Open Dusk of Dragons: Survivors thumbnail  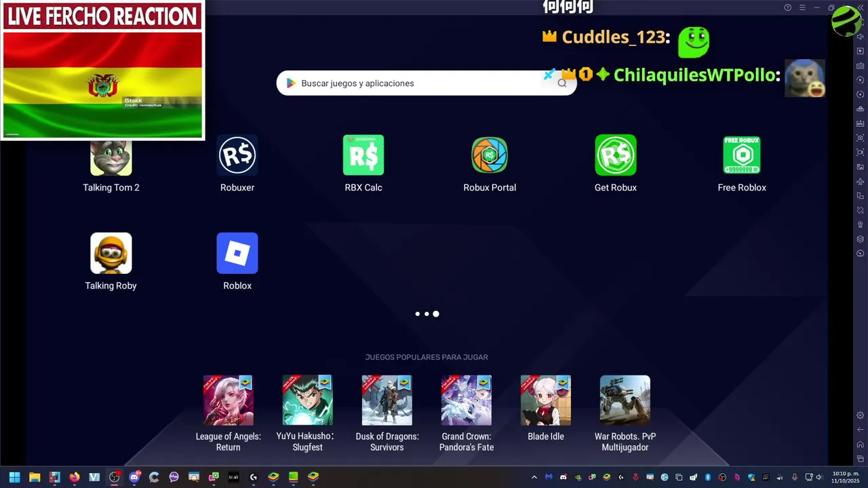(x=387, y=401)
